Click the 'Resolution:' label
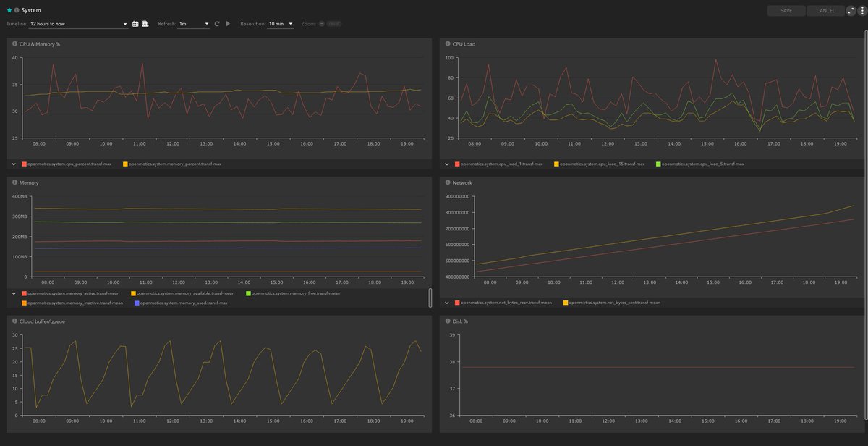This screenshot has height=446, width=868. (x=252, y=24)
